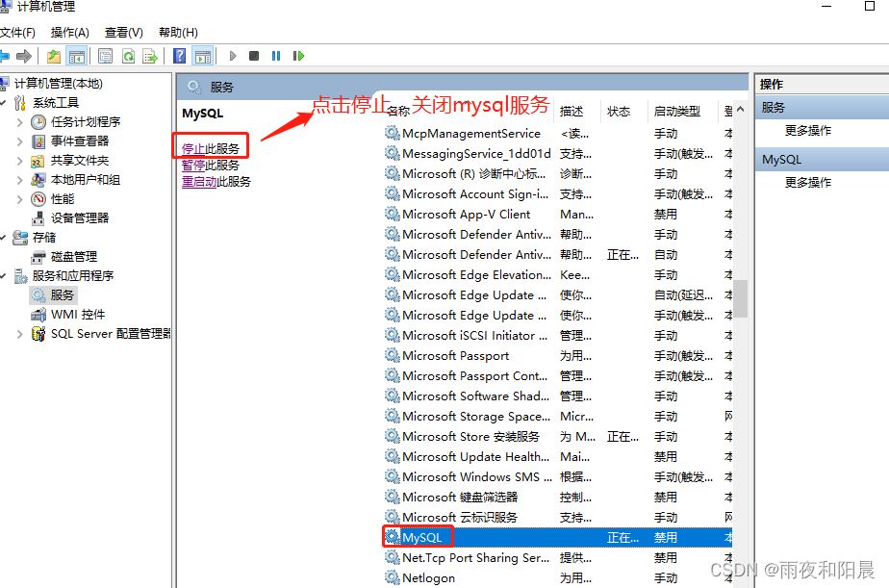Click the Pause Service toolbar button
This screenshot has width=889, height=588.
[276, 56]
